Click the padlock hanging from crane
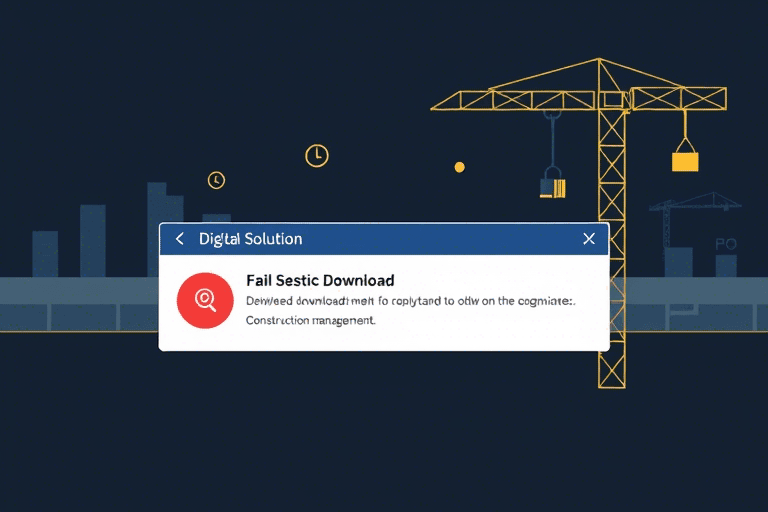 tap(553, 183)
